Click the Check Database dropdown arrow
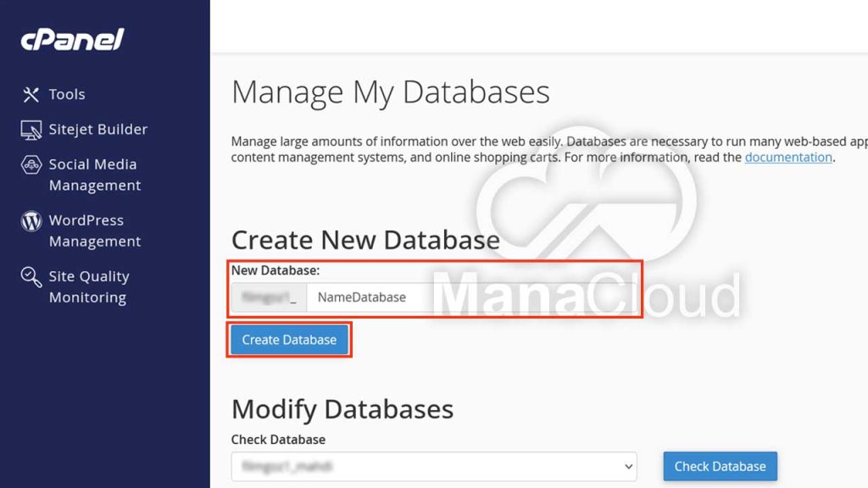The height and width of the screenshot is (488, 868). coord(628,466)
